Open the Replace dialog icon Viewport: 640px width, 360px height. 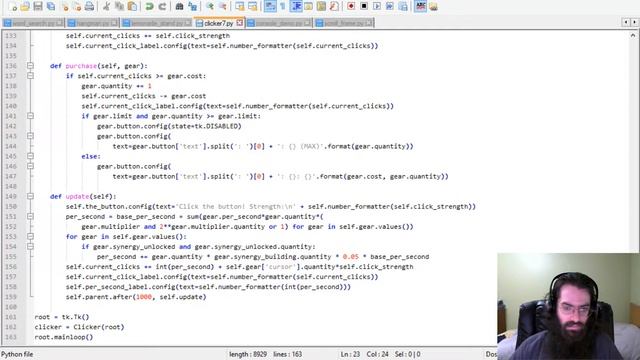click(192, 7)
